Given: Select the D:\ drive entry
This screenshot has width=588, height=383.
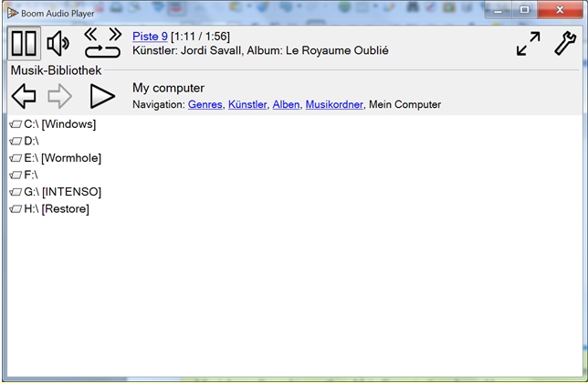Looking at the screenshot, I should pyautogui.click(x=31, y=142).
